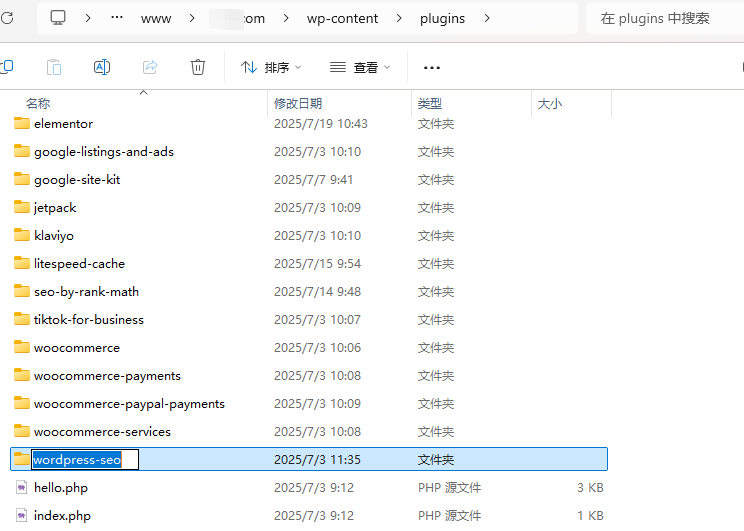Click the Share icon in the toolbar
This screenshot has height=531, width=744.
coord(150,67)
